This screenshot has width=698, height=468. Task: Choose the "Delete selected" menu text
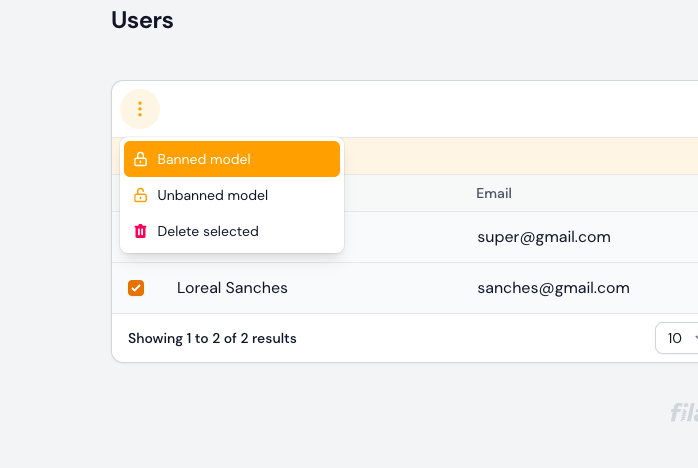click(x=208, y=231)
